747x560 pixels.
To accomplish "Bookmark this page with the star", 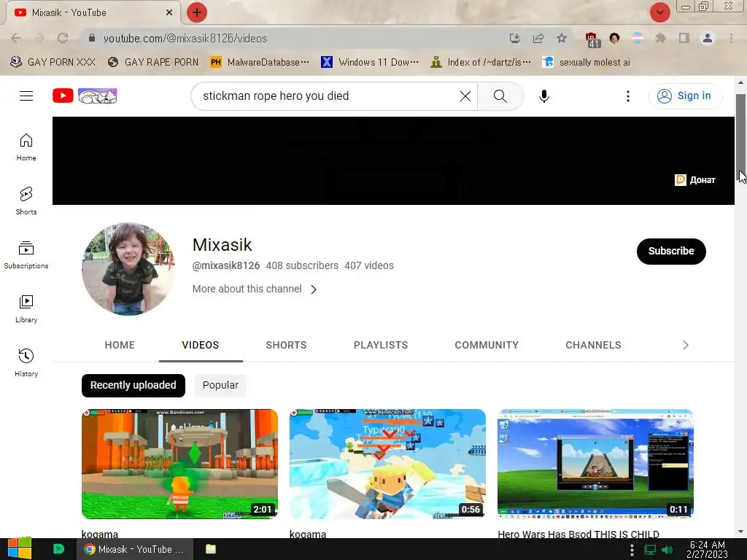I will 562,38.
